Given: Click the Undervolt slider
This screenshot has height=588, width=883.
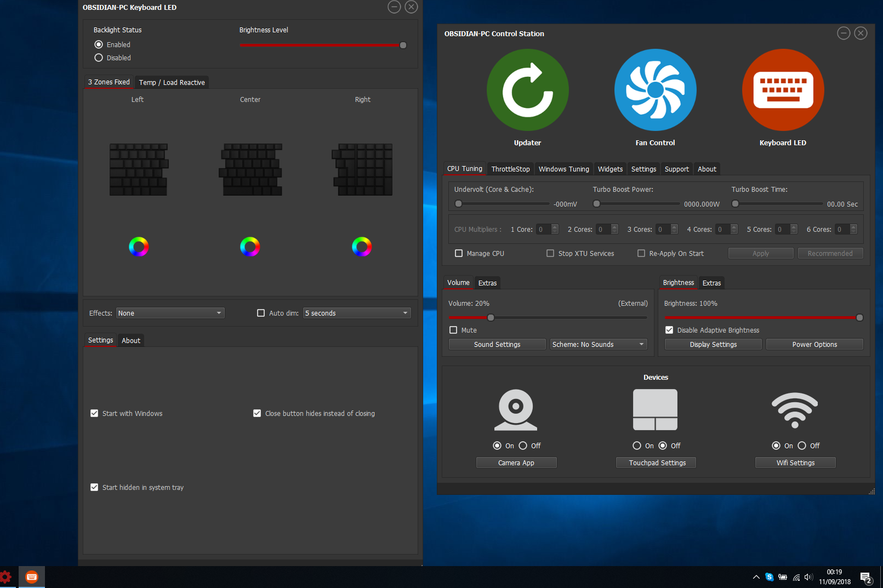Looking at the screenshot, I should click(x=502, y=204).
